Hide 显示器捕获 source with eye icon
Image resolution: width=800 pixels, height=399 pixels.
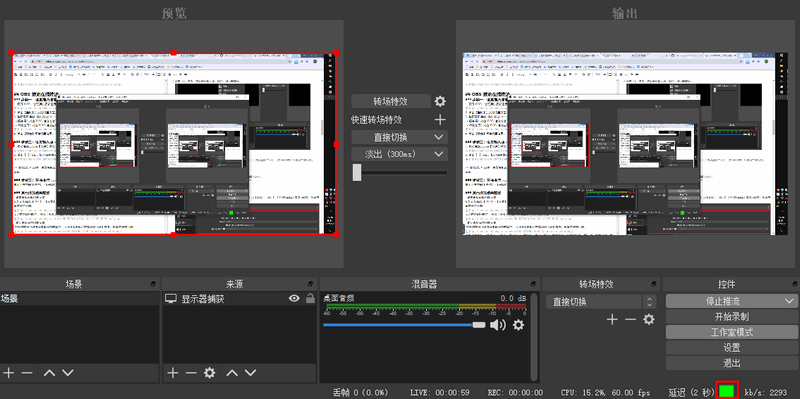click(x=294, y=299)
